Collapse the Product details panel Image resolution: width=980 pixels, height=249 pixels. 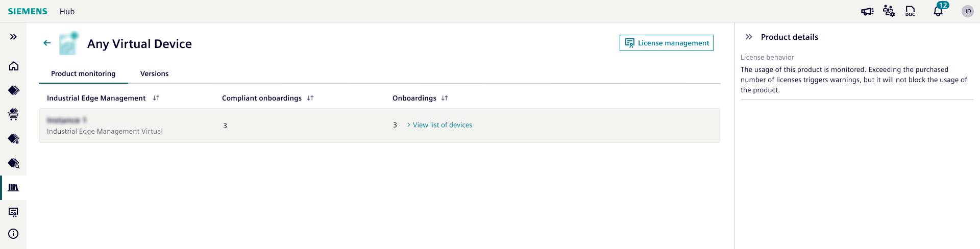coord(749,37)
